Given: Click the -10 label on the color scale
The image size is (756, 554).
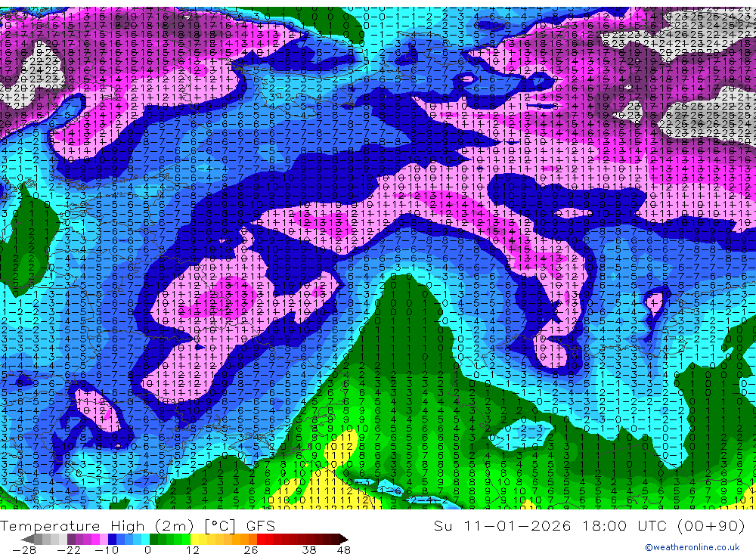Looking at the screenshot, I should tap(107, 549).
